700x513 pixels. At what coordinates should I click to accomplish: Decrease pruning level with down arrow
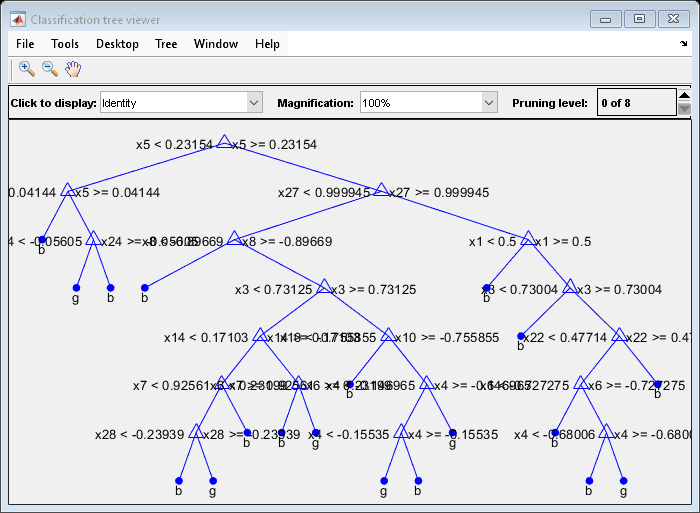point(684,109)
